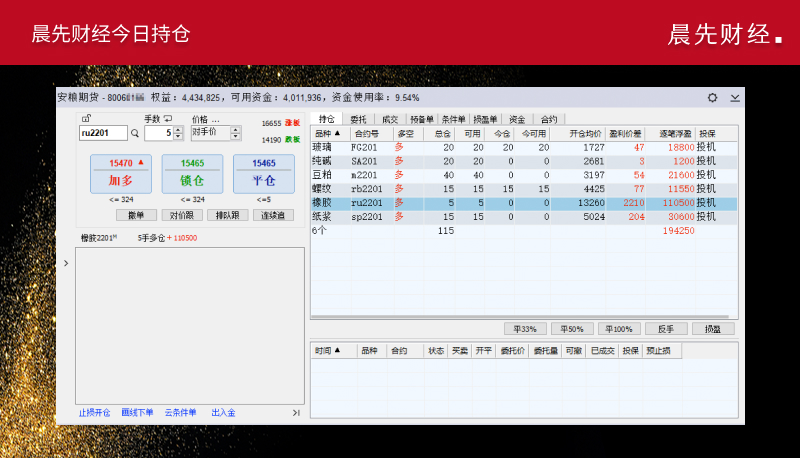Click the window dropdown arrow at top right
800x458 pixels.
pyautogui.click(x=735, y=98)
